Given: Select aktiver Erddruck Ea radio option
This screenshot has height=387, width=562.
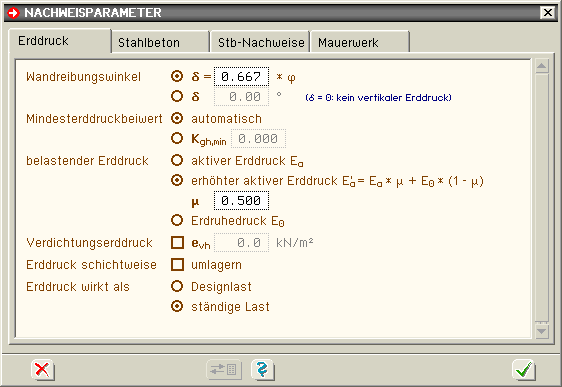Looking at the screenshot, I should [x=177, y=161].
